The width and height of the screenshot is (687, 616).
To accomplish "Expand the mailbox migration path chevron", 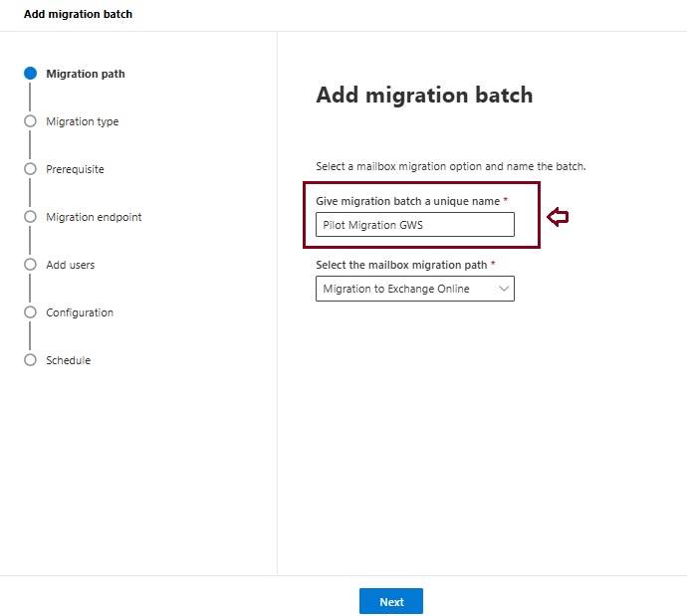I will [x=503, y=289].
